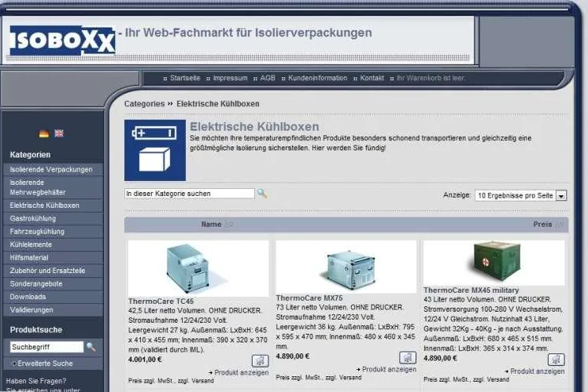
Task: Sort by Preis column arrows
Action: (560, 224)
